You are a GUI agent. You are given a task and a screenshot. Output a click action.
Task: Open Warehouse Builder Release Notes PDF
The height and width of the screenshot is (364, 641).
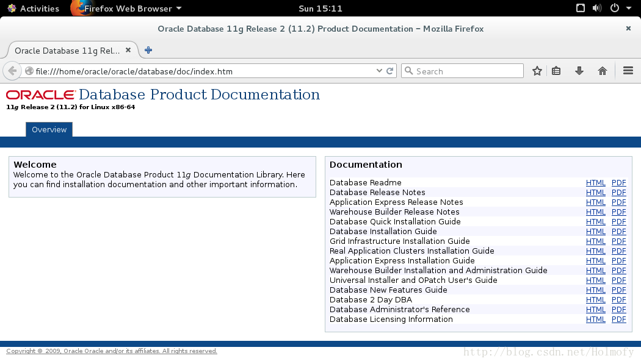click(x=619, y=212)
